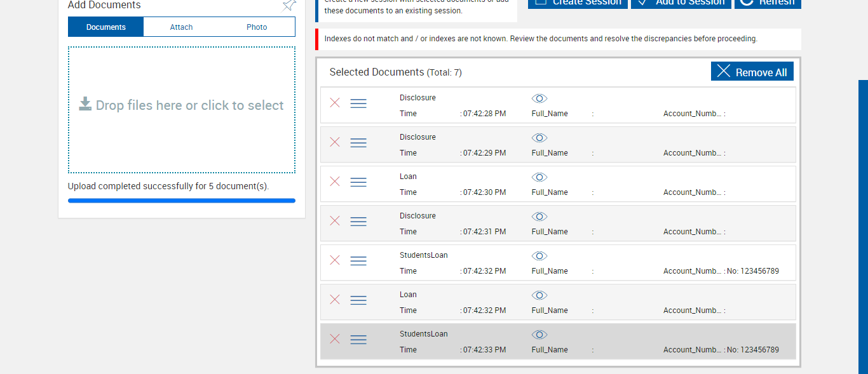Delete the Loan document timed 07:42:30 PM
The height and width of the screenshot is (374, 868).
[335, 182]
